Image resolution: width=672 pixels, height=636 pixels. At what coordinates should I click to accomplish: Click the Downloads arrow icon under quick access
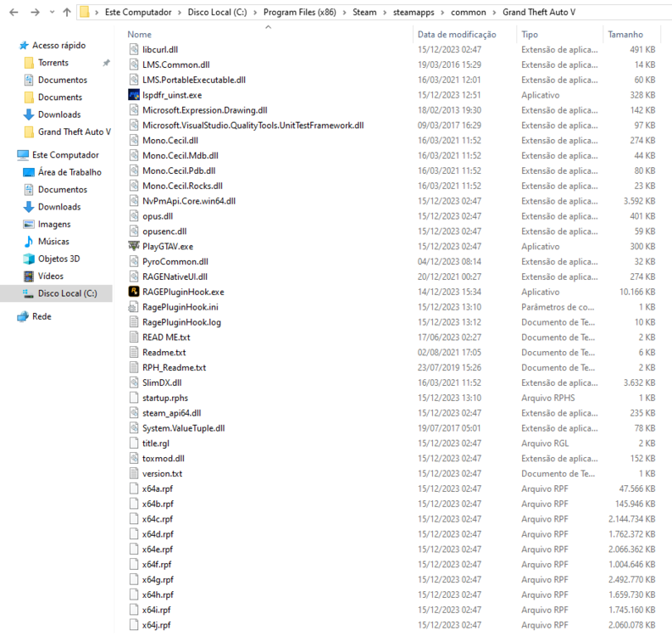point(29,114)
